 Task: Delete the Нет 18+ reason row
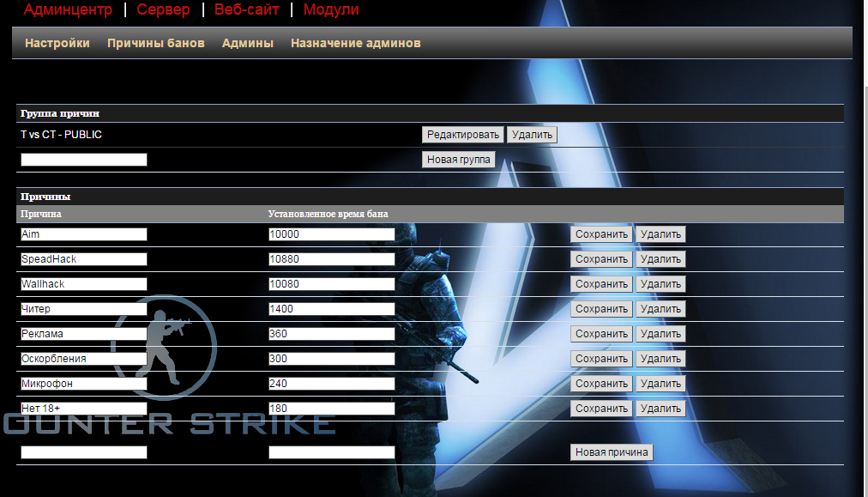click(660, 409)
